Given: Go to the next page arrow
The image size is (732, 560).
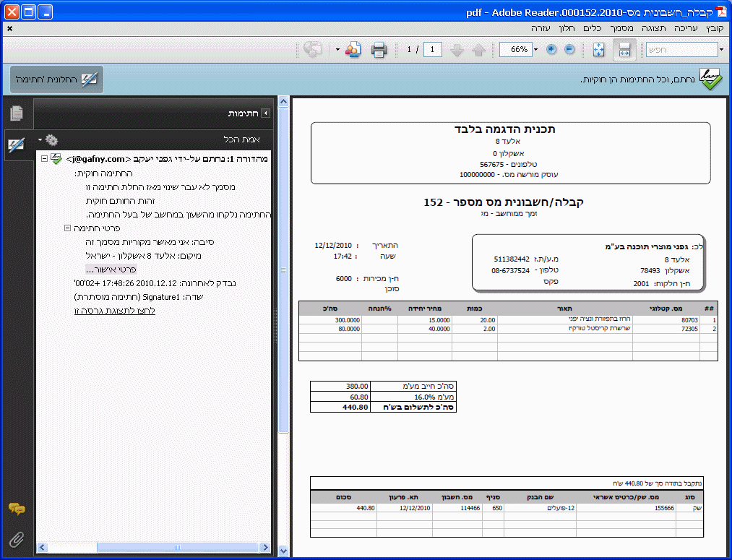Looking at the screenshot, I should click(x=456, y=50).
